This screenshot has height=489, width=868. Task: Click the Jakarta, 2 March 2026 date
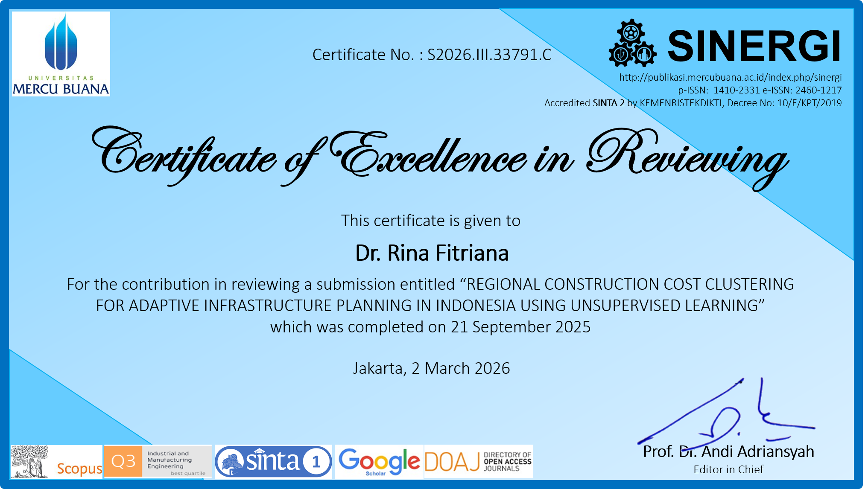point(431,368)
